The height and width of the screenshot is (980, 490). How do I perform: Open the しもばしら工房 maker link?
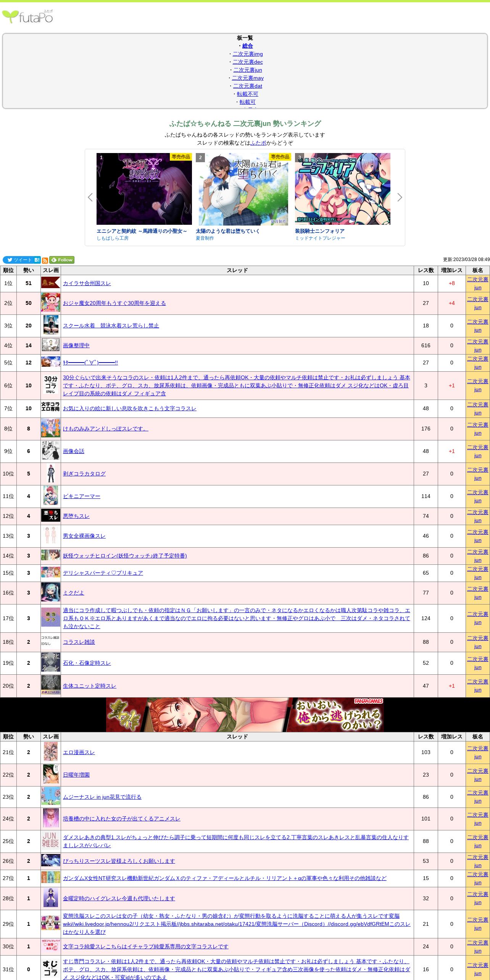(x=113, y=238)
